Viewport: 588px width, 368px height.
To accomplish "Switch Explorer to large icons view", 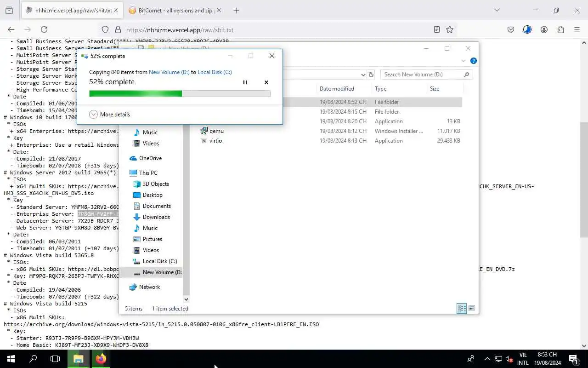I will tap(472, 309).
